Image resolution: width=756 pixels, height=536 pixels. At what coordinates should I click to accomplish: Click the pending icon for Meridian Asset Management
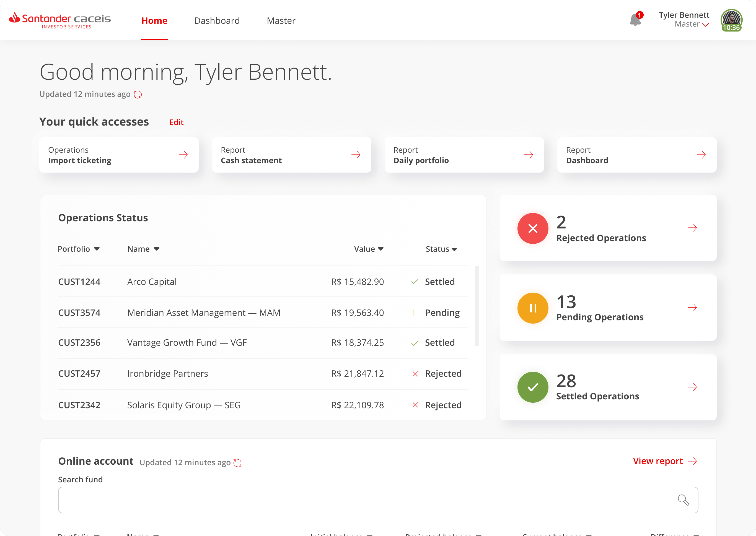tap(415, 313)
